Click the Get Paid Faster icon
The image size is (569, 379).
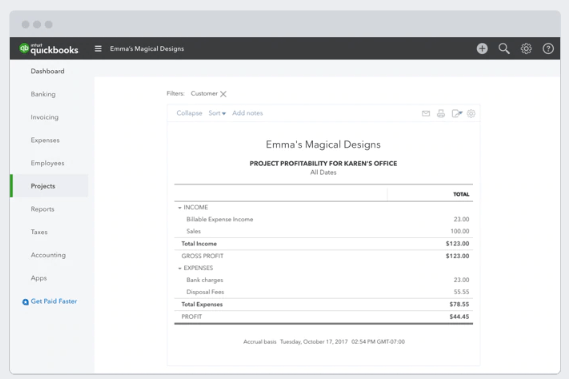click(25, 302)
